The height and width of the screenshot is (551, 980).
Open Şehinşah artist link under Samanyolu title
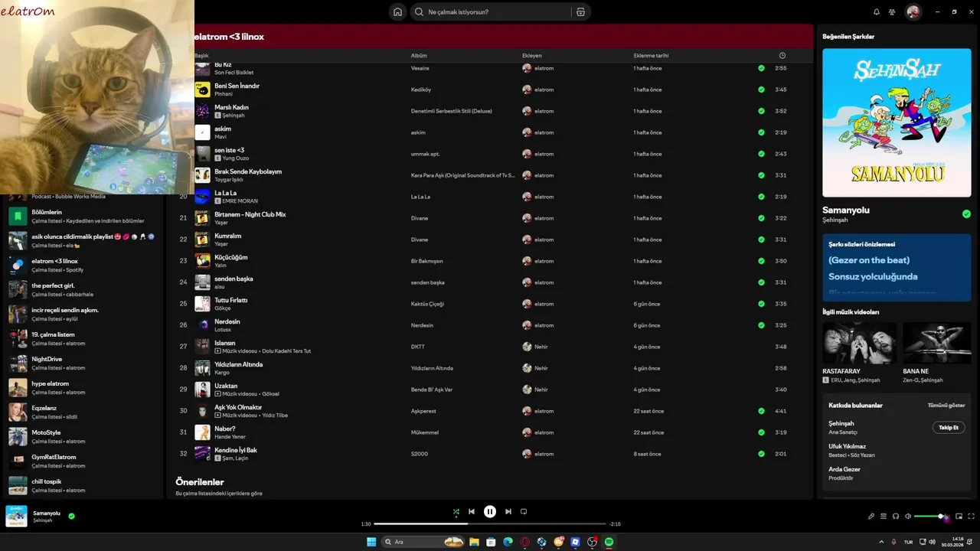click(835, 220)
